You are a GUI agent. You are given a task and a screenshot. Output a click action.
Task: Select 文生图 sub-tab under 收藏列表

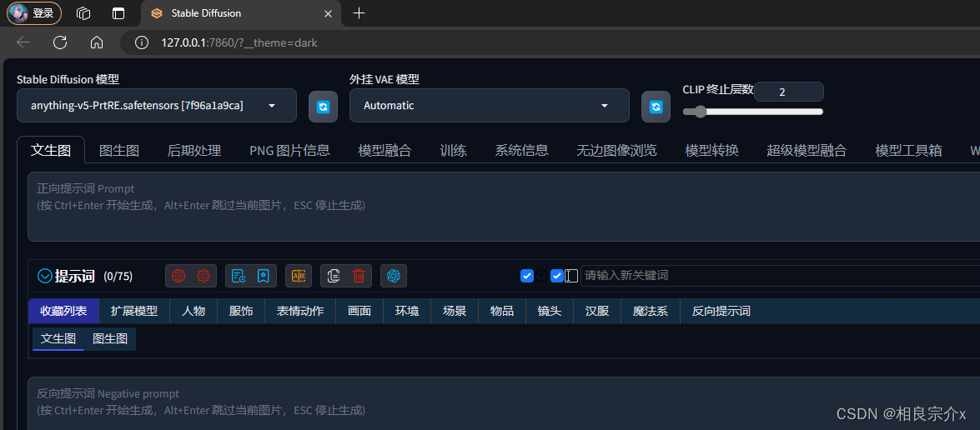[x=58, y=339]
